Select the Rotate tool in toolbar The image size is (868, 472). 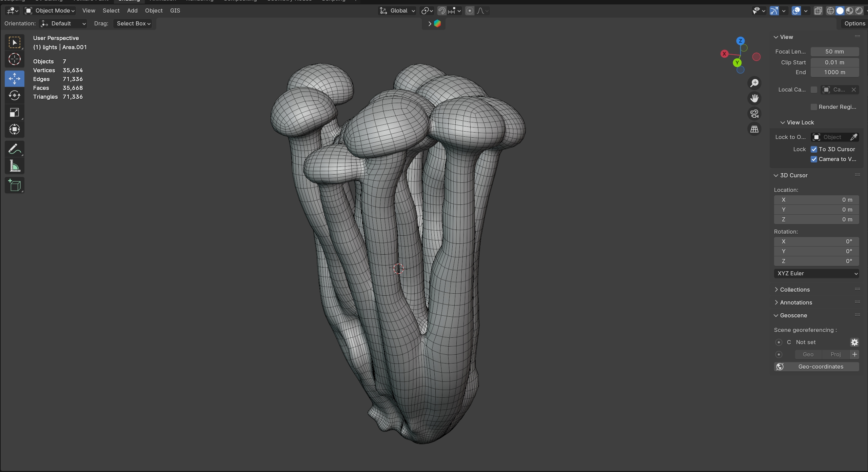tap(14, 96)
